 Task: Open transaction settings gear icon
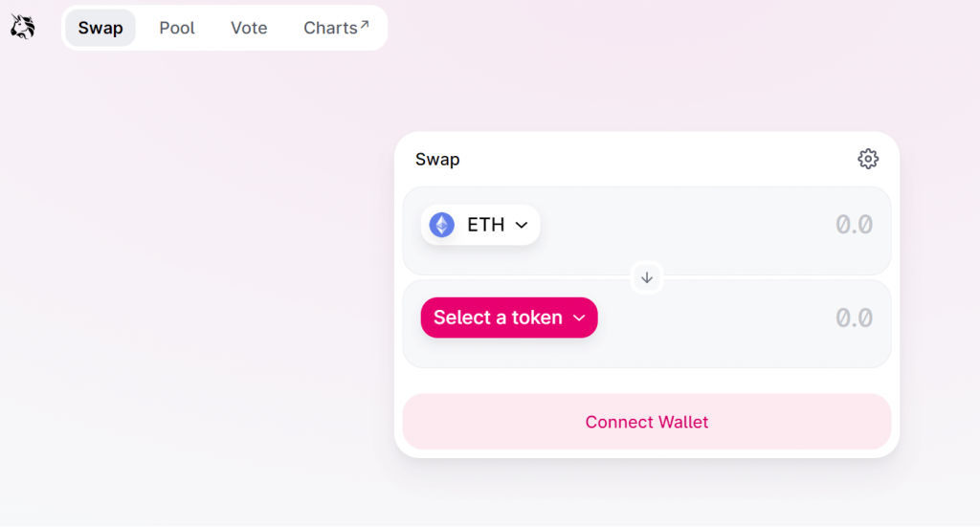[867, 159]
